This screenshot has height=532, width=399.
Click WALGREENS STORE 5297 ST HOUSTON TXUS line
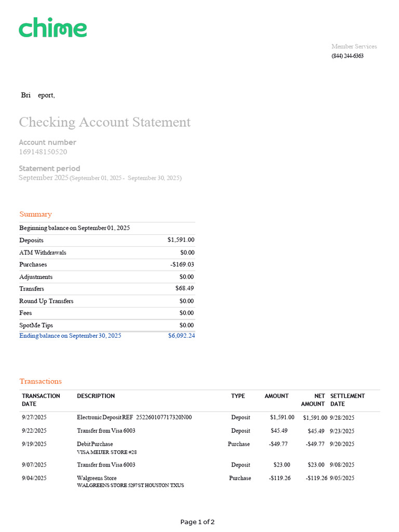click(130, 485)
